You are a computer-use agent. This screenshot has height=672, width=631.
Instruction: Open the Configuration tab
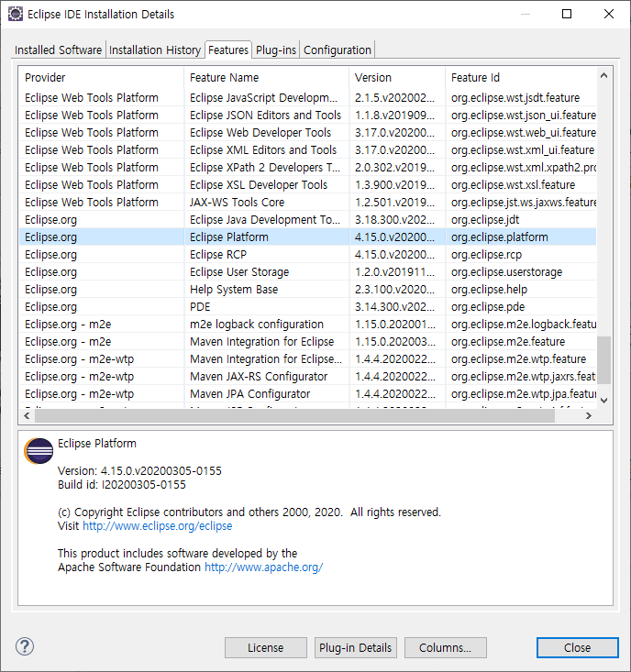(x=338, y=50)
